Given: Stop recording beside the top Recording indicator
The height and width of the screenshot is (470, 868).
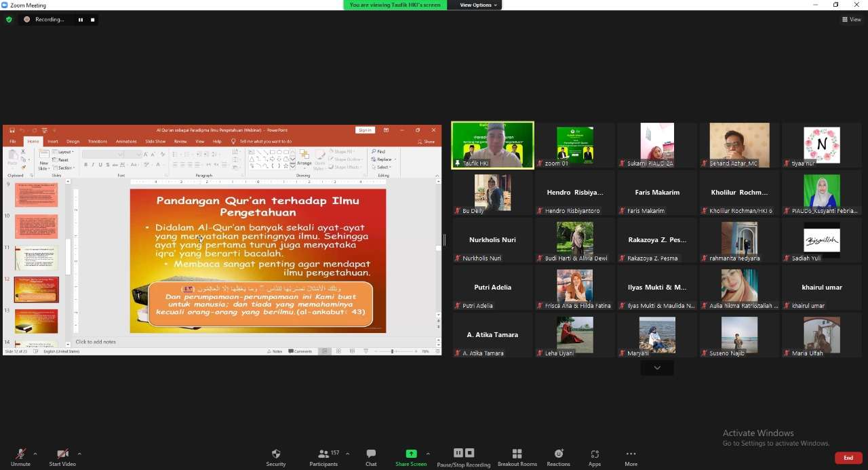Looking at the screenshot, I should (93, 20).
